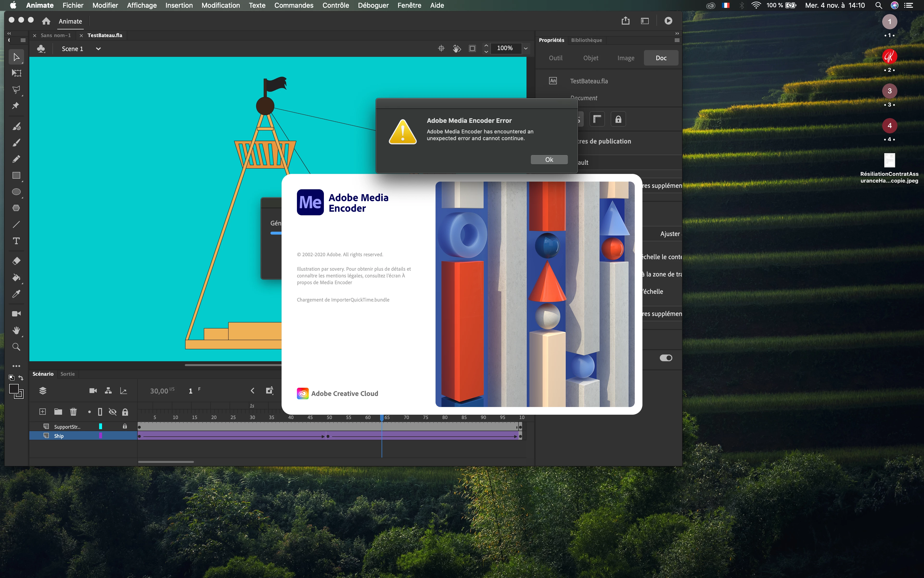Screen dimensions: 924x578
Task: Click the Delete layer trash icon
Action: [73, 412]
